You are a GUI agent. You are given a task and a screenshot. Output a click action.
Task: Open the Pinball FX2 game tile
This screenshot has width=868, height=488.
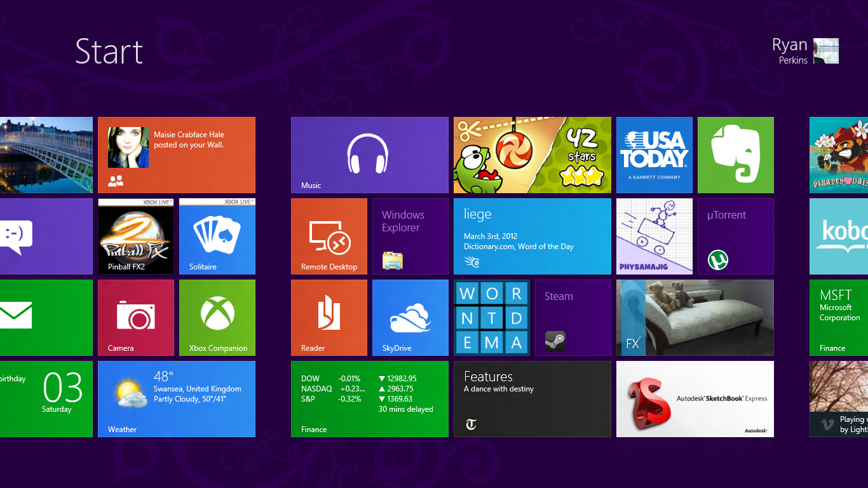point(136,236)
